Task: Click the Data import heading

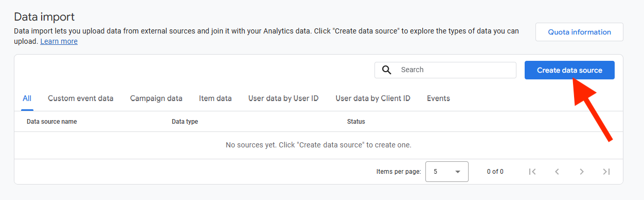Action: point(44,17)
